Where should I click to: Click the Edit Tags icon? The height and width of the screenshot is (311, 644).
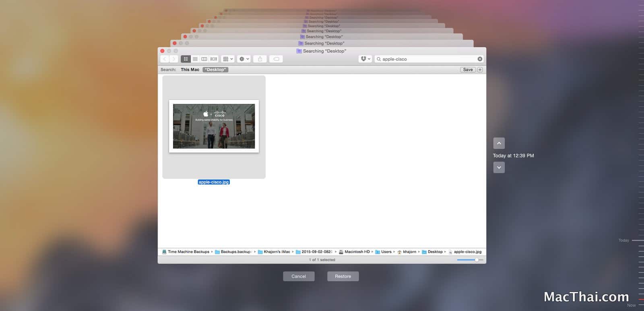tap(276, 59)
